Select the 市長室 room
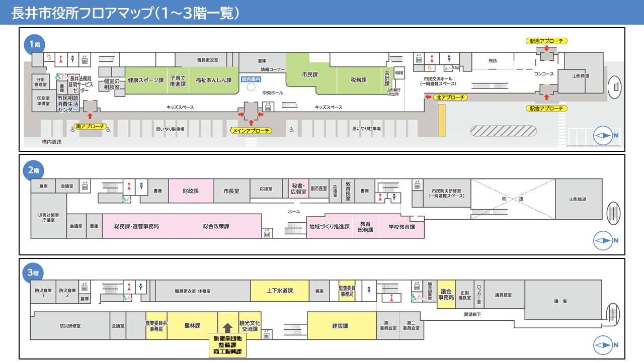Viewport: 644px width, 362px height. click(231, 191)
